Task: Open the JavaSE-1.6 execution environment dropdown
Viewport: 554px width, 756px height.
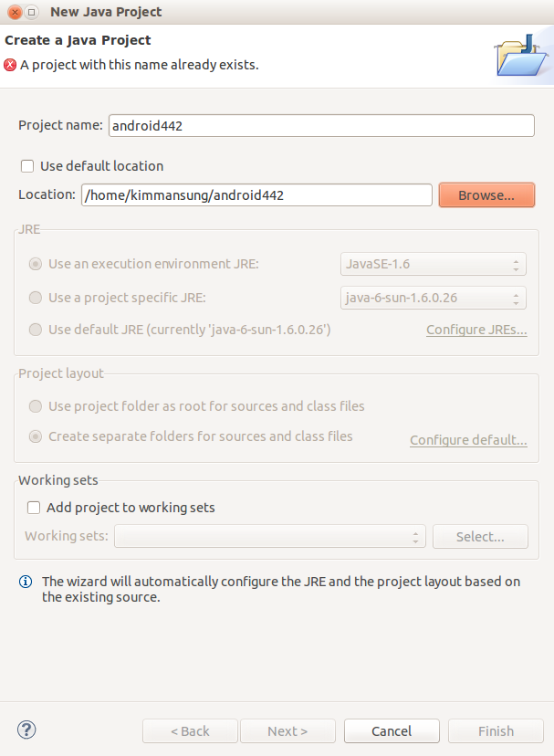Action: click(x=433, y=264)
